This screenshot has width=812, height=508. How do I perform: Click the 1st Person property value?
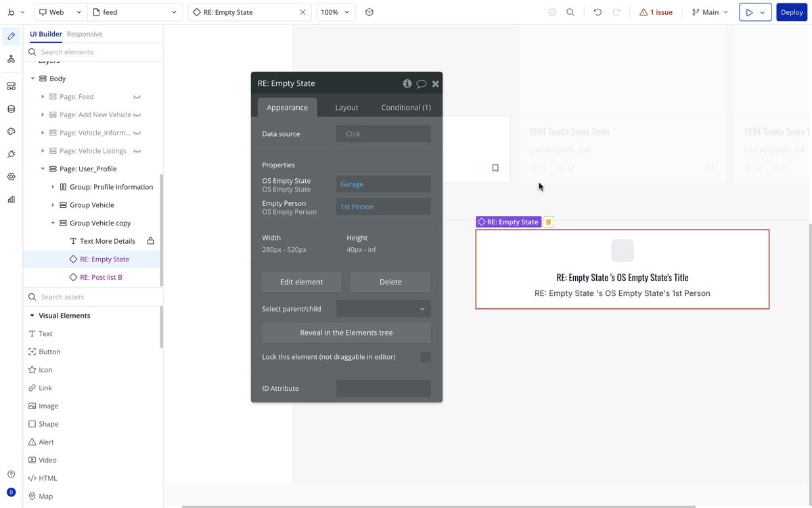[x=383, y=207]
